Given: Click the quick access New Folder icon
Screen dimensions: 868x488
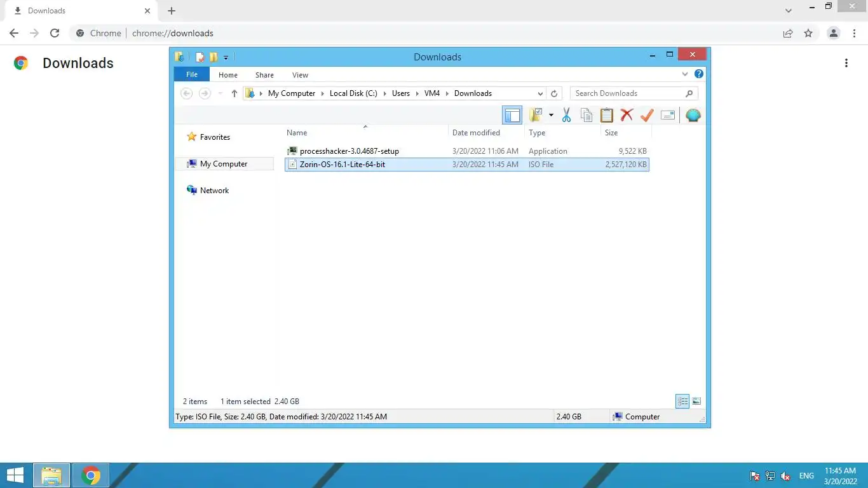Looking at the screenshot, I should pyautogui.click(x=214, y=57).
